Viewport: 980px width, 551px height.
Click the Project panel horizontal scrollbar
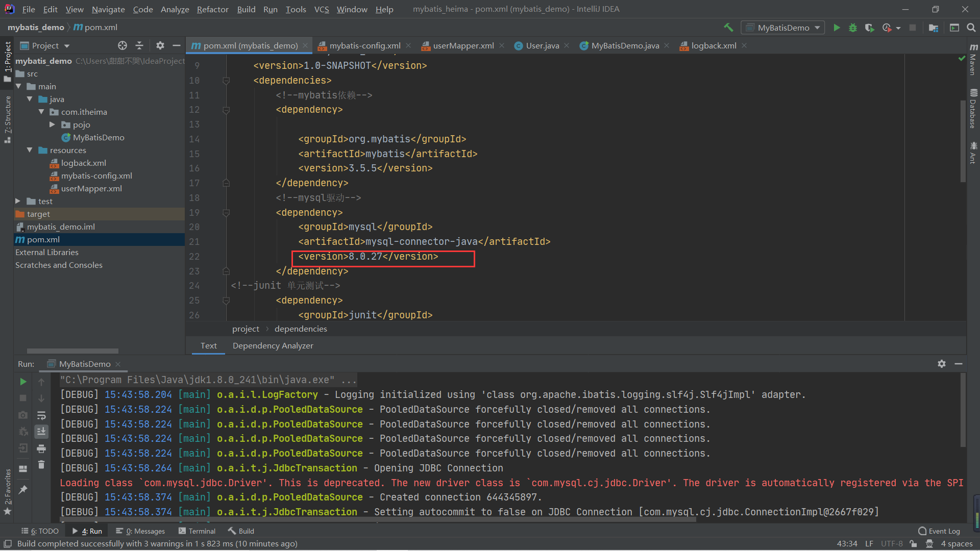(72, 351)
